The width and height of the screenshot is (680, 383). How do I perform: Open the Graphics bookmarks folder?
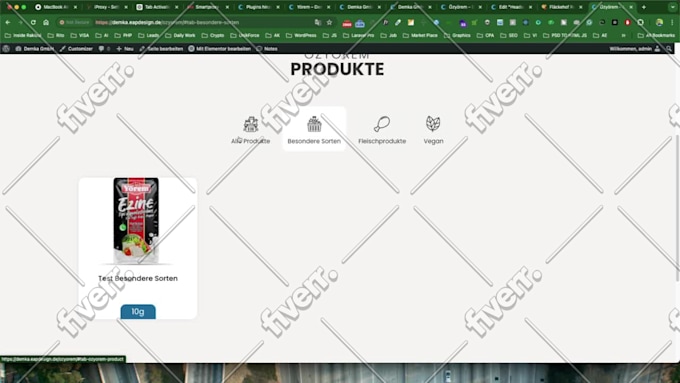pyautogui.click(x=458, y=35)
